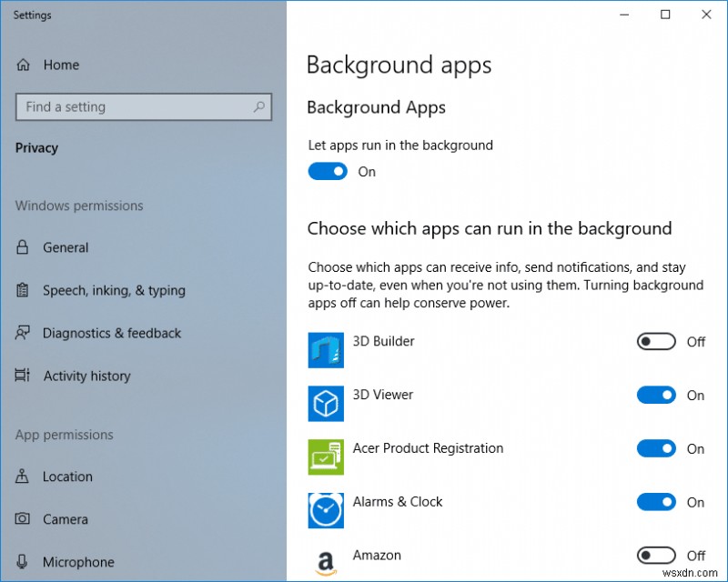Select General from the Privacy sidebar

pyautogui.click(x=66, y=247)
